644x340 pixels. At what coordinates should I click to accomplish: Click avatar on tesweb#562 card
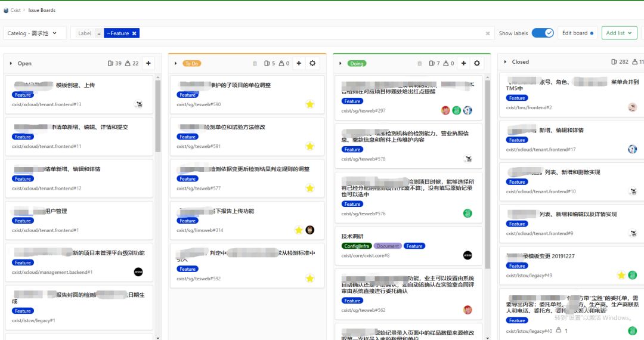(468, 310)
